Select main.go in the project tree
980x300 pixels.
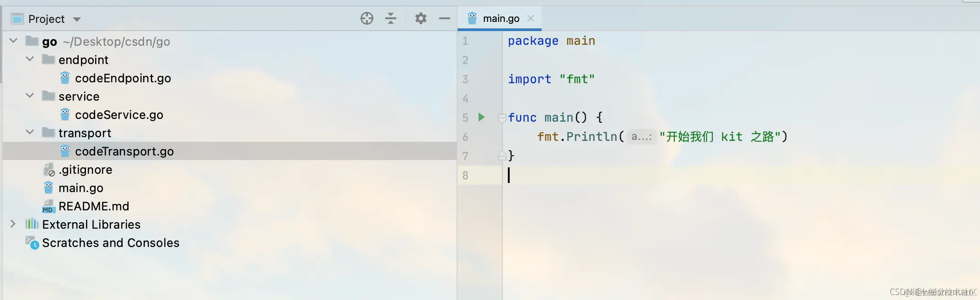pos(81,188)
